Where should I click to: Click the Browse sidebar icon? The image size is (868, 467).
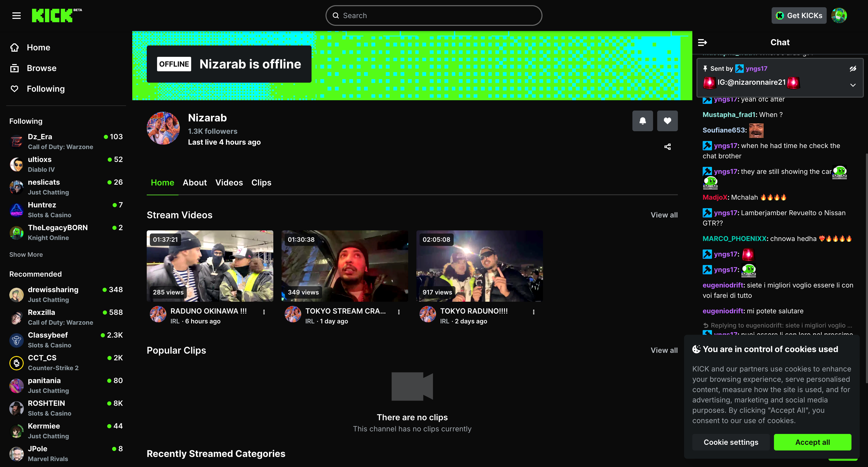[x=14, y=68]
